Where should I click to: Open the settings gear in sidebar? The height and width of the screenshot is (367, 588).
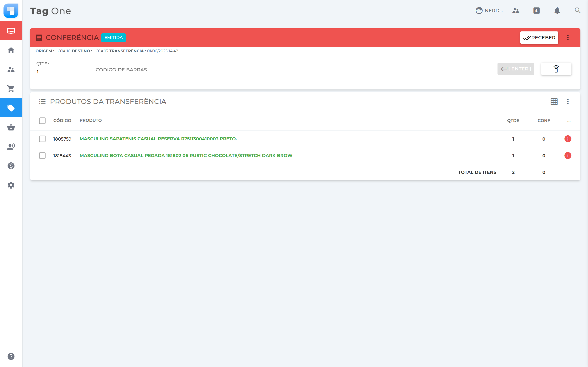tap(11, 185)
